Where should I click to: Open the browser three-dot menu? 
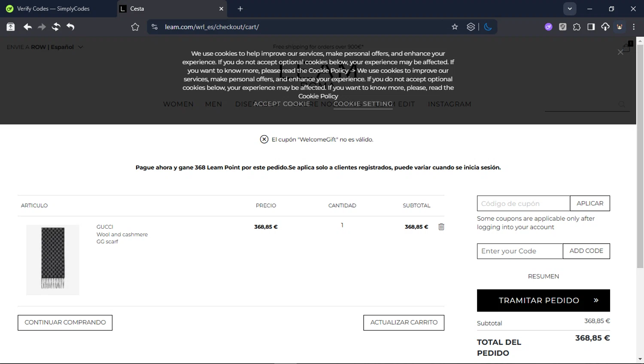tap(634, 27)
